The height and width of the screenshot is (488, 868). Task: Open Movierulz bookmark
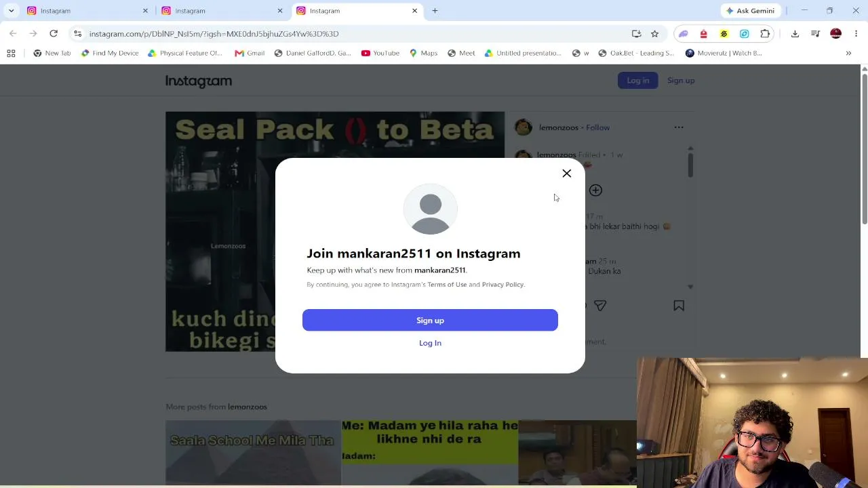coord(724,53)
